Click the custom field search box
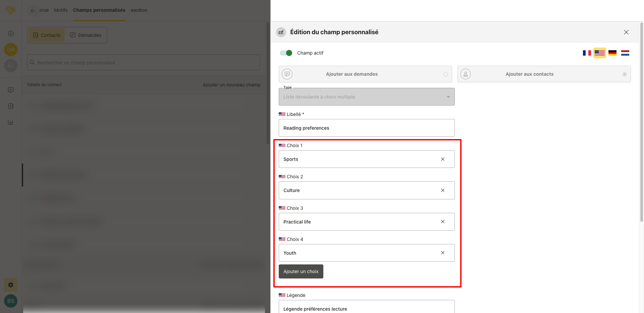The height and width of the screenshot is (313, 644). coord(144,63)
